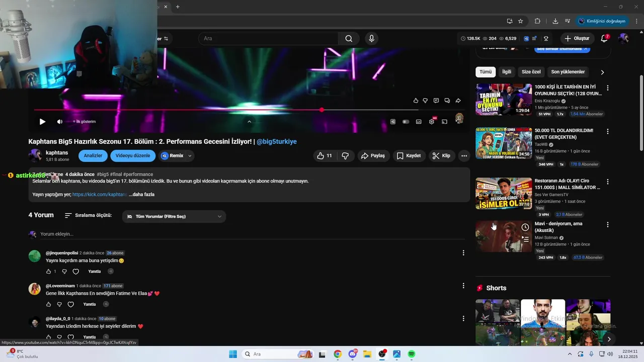The image size is (644, 362).
Task: Click Kimliğinizi doğrulayın profile button
Action: coord(602,21)
